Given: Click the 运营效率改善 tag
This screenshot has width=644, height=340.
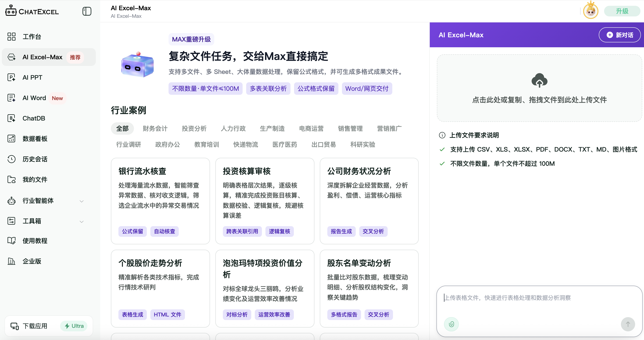Looking at the screenshot, I should pos(274,314).
